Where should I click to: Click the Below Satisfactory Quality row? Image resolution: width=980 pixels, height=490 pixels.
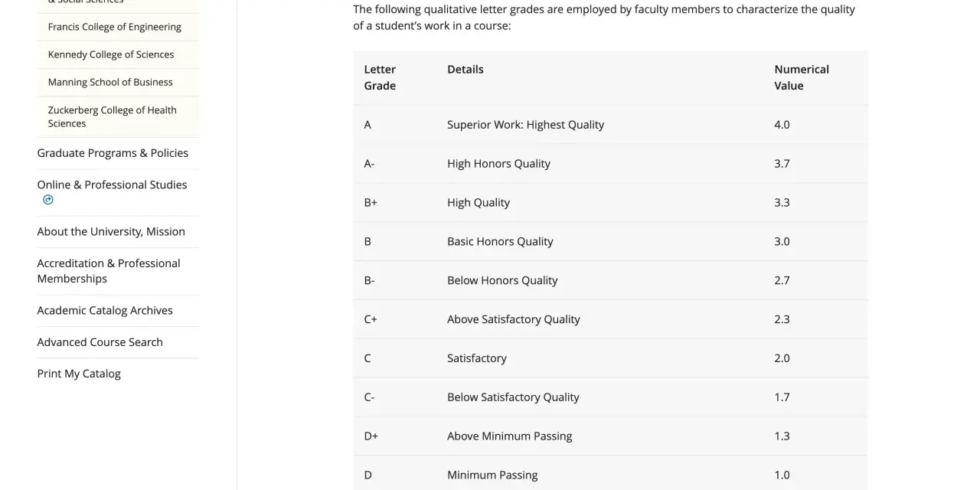coord(610,397)
